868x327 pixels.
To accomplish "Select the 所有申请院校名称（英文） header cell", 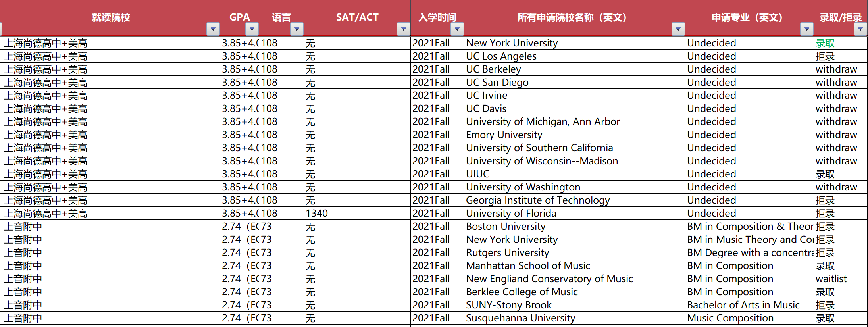I will point(575,18).
